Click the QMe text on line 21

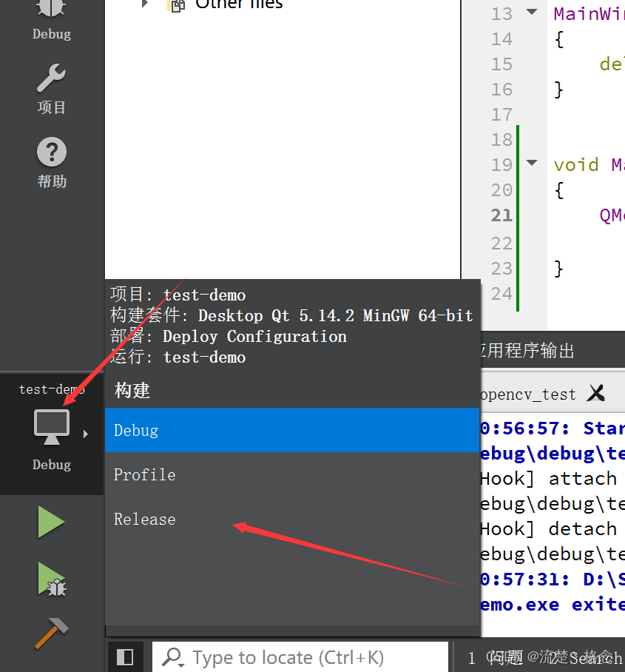point(612,215)
